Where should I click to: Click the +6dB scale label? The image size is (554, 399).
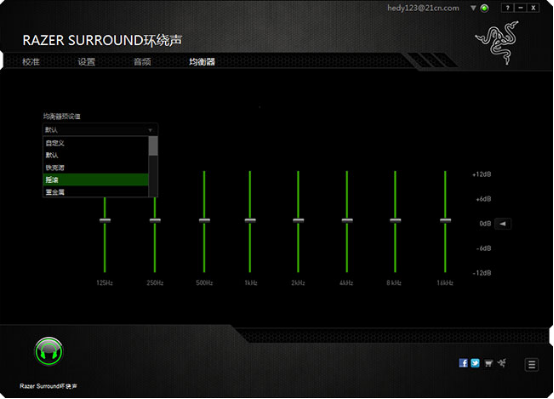[x=483, y=199]
